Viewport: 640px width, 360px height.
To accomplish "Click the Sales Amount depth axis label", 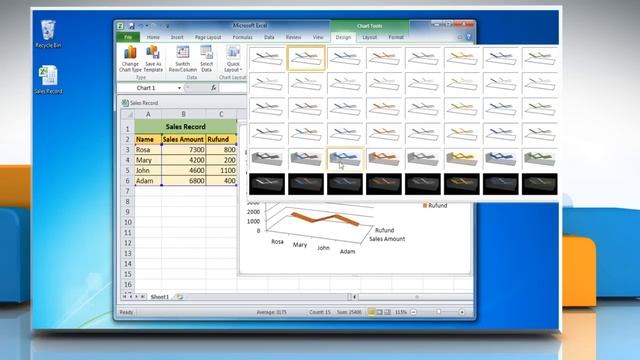I will click(387, 239).
